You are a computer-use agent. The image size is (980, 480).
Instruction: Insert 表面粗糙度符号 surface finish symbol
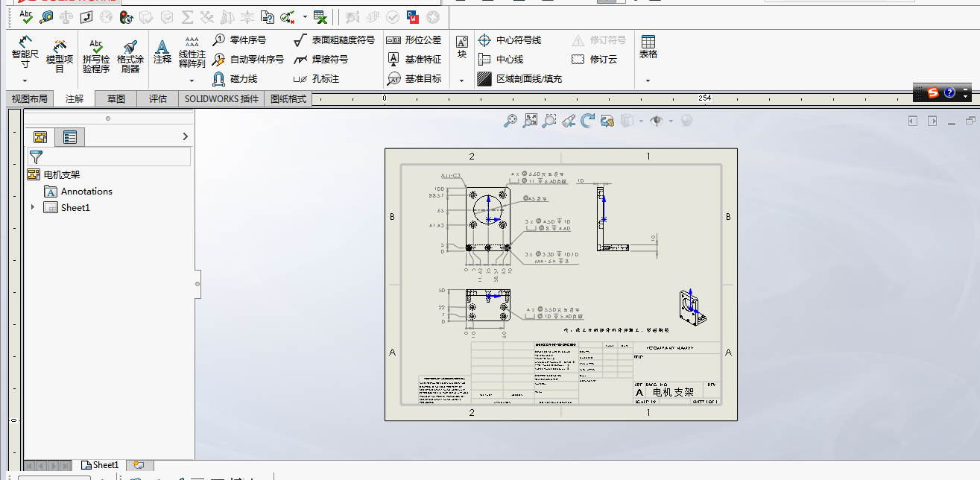(x=334, y=40)
